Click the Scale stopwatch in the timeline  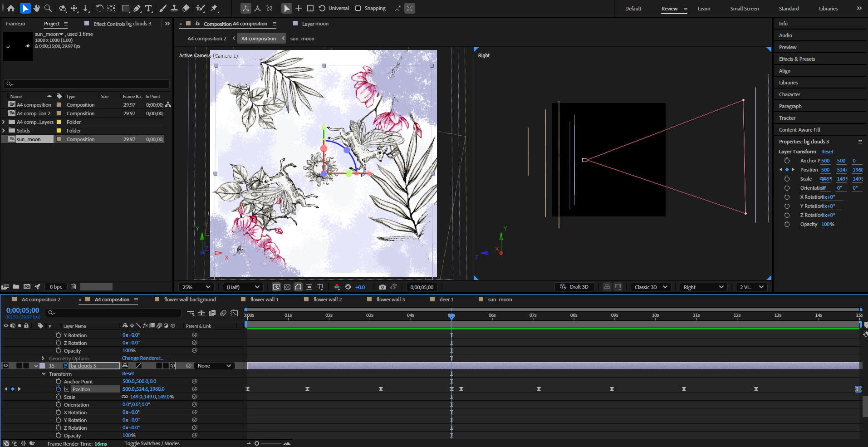click(x=59, y=397)
